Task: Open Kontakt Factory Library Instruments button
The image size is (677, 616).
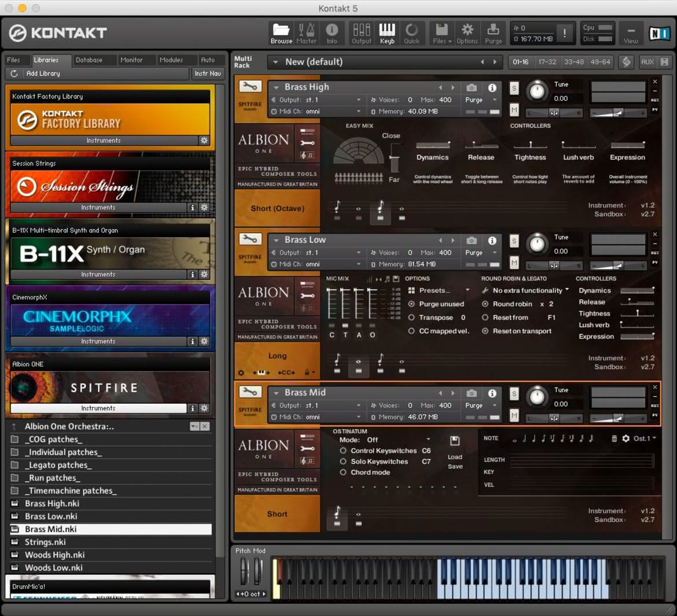Action: (104, 141)
